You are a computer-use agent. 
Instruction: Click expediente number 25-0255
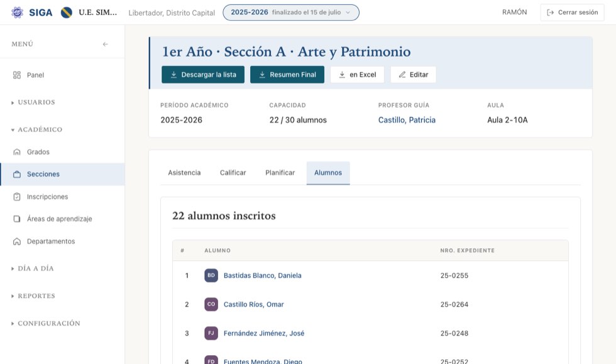pos(454,275)
